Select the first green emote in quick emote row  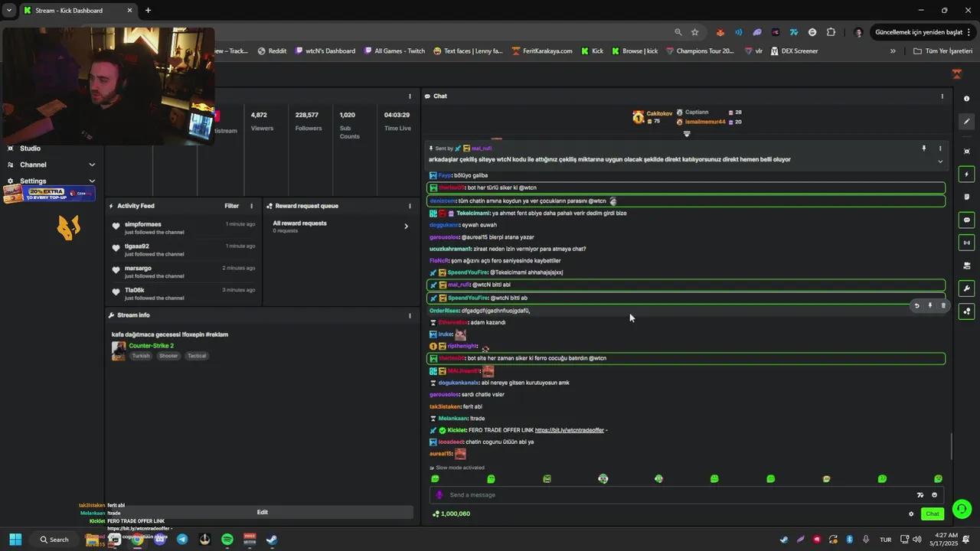pos(436,479)
